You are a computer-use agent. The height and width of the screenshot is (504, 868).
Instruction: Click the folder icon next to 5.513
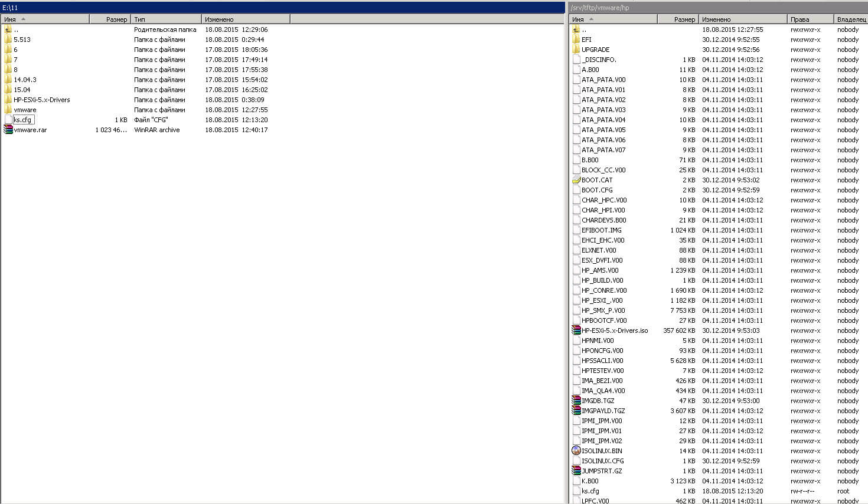click(x=8, y=40)
